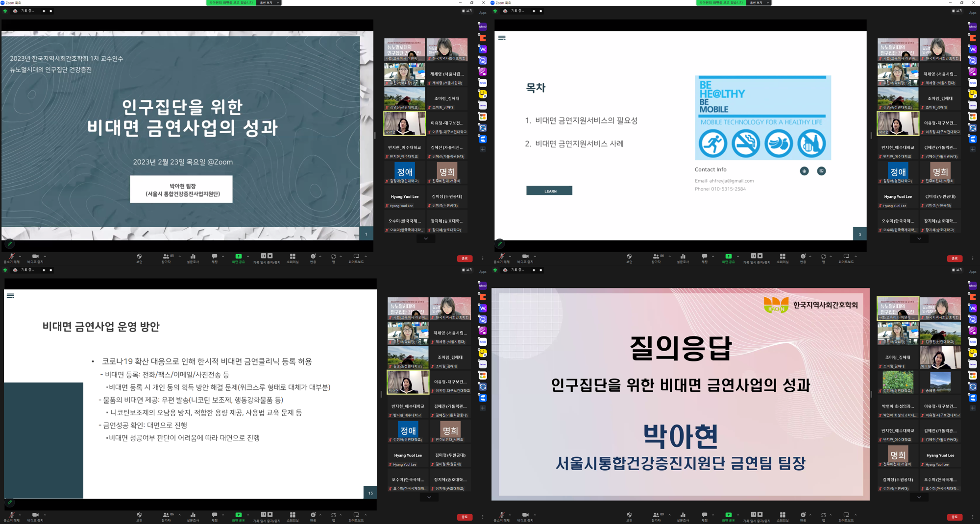Click the LEARN button on 목차 slide
This screenshot has width=980, height=524.
(549, 191)
